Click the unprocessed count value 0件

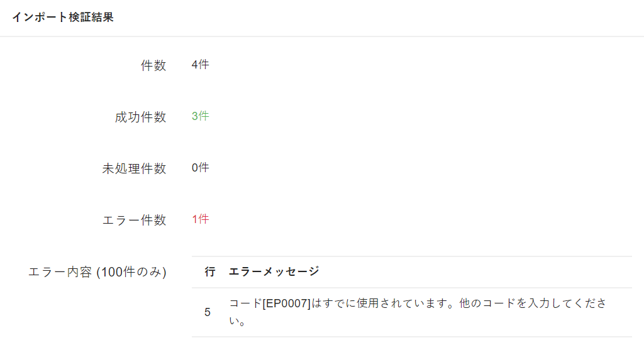pos(200,168)
